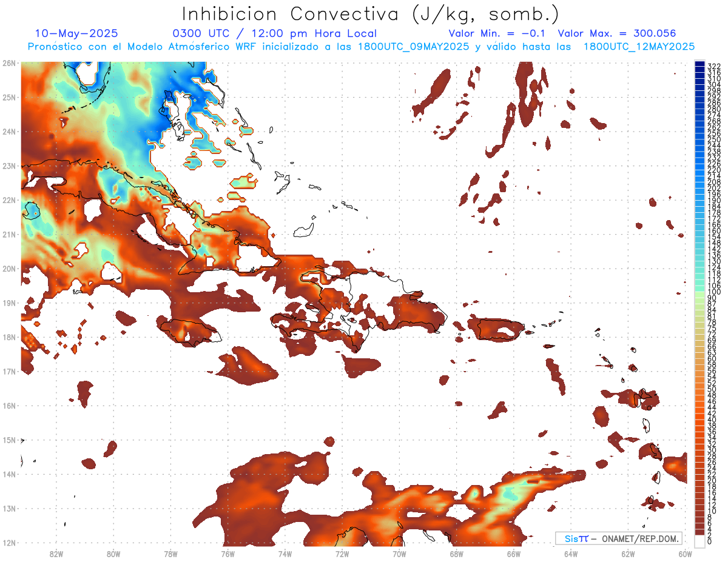Click the "64W" longitude label
The width and height of the screenshot is (728, 562).
click(x=571, y=554)
